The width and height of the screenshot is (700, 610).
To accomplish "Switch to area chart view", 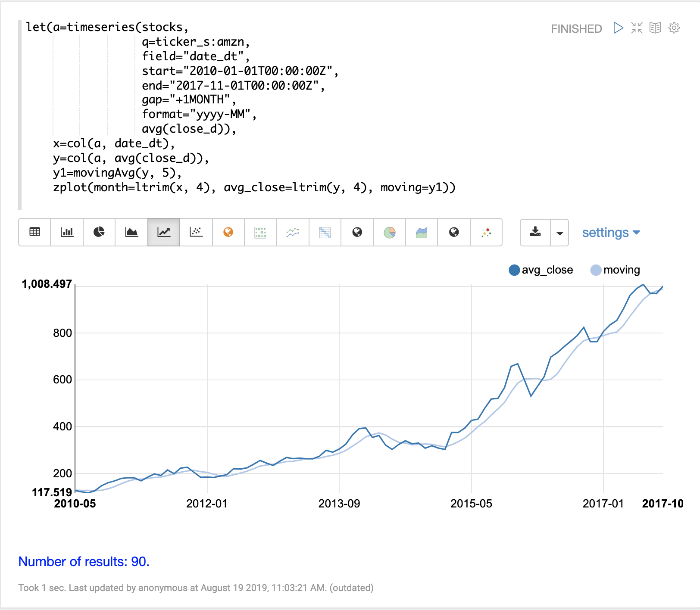I will (131, 232).
